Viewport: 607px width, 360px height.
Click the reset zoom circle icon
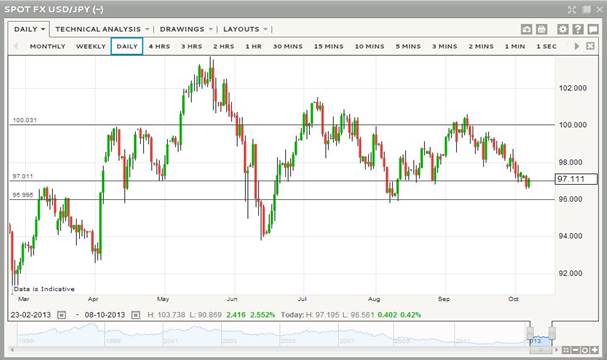coord(585,350)
